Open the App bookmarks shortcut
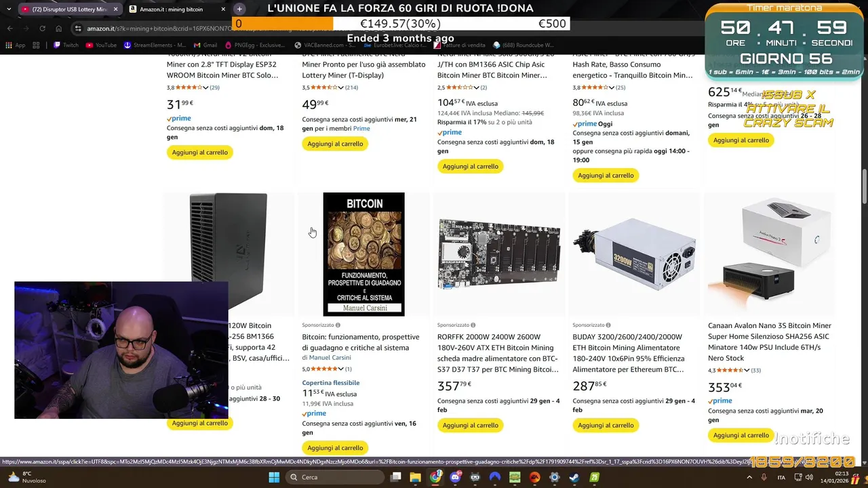 coord(15,45)
